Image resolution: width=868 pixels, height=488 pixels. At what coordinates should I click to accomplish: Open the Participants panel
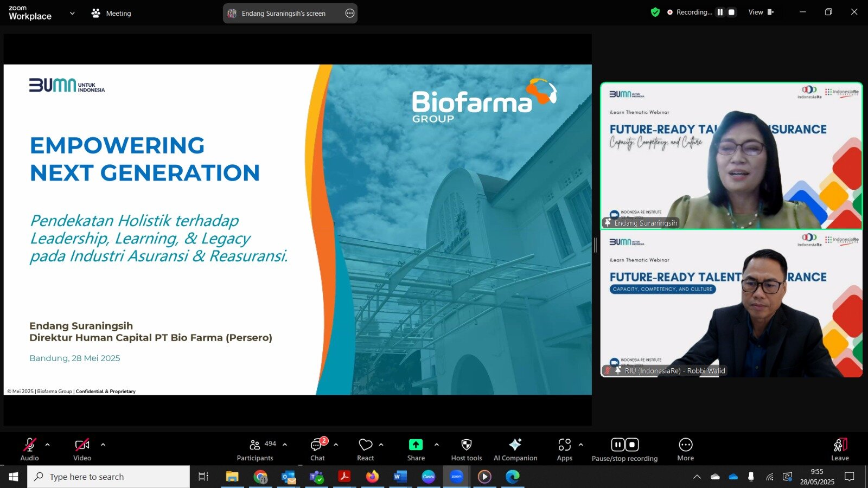pos(256,450)
